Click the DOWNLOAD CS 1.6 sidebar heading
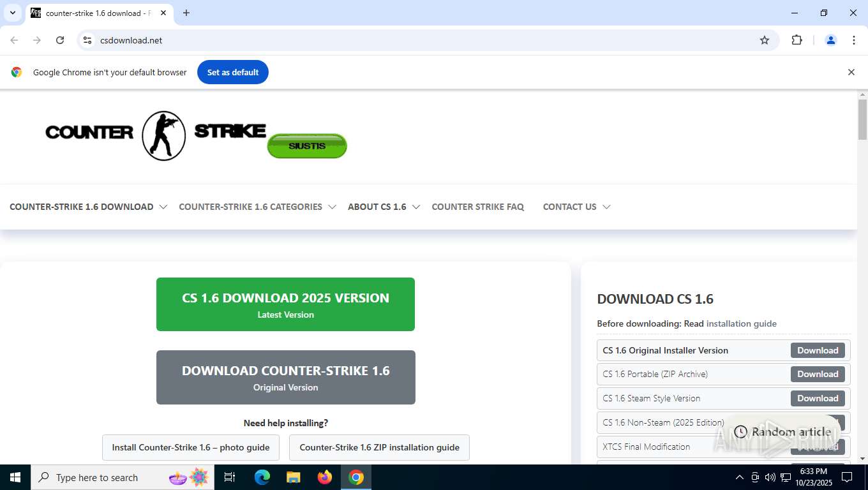The image size is (868, 490). (x=655, y=299)
